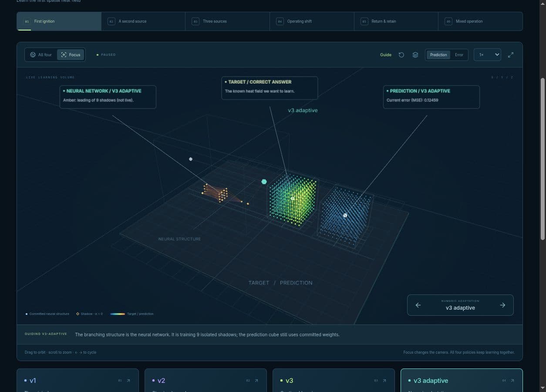546x392 pixels.
Task: Switch view mode to Focus
Action: coord(71,55)
